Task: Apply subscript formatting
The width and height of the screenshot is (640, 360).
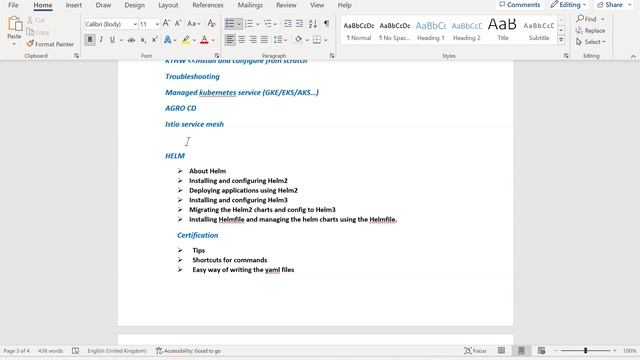Action: tap(143, 40)
